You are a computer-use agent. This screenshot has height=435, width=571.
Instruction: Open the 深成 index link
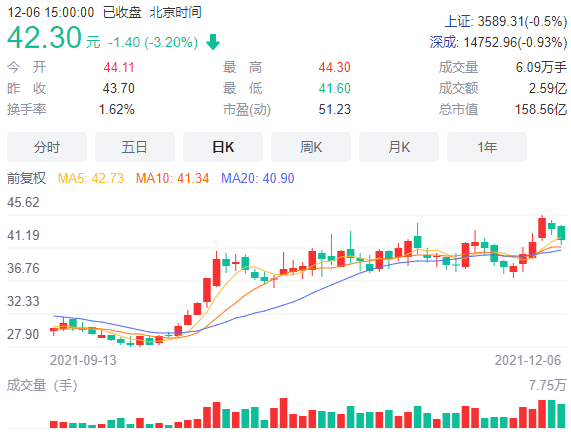pos(498,42)
